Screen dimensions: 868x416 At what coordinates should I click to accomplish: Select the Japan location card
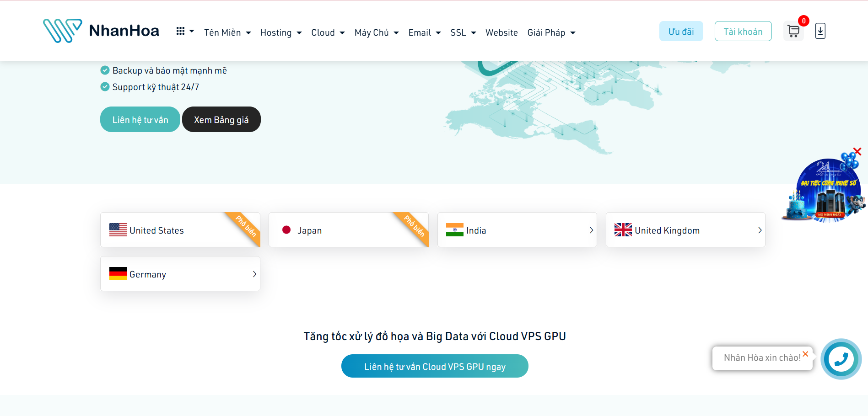click(x=348, y=230)
